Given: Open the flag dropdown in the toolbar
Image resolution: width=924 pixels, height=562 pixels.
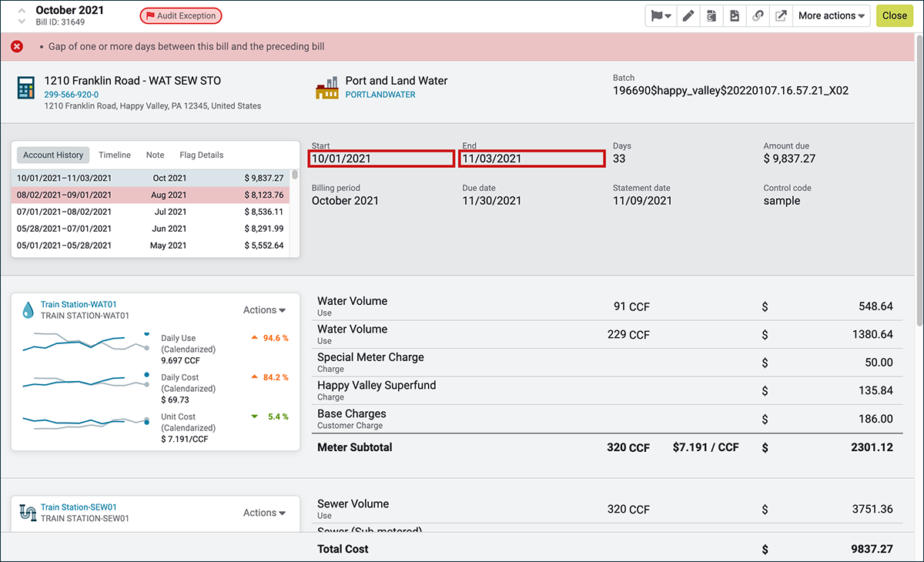Looking at the screenshot, I should [661, 15].
